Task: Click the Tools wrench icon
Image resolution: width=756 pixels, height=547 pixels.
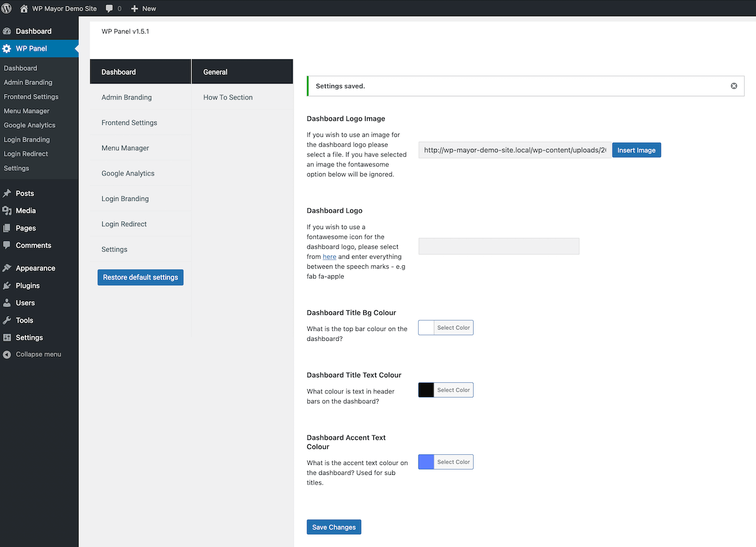Action: tap(7, 320)
